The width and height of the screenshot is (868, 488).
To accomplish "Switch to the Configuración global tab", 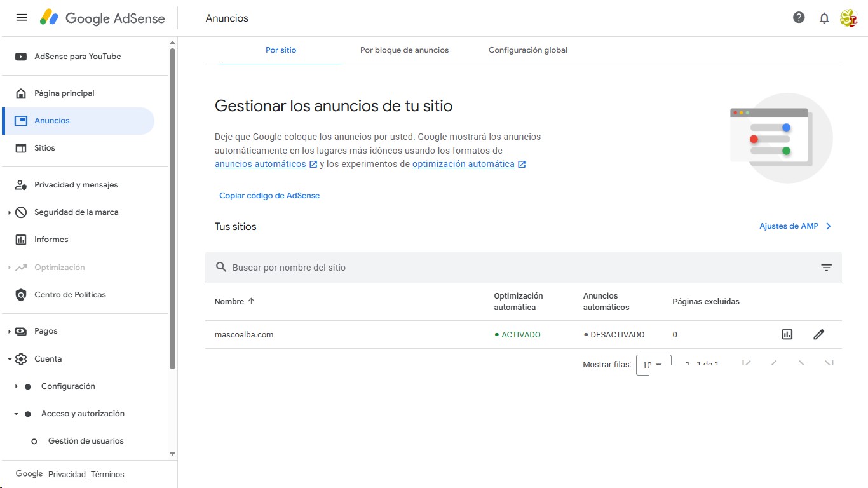I will click(527, 50).
